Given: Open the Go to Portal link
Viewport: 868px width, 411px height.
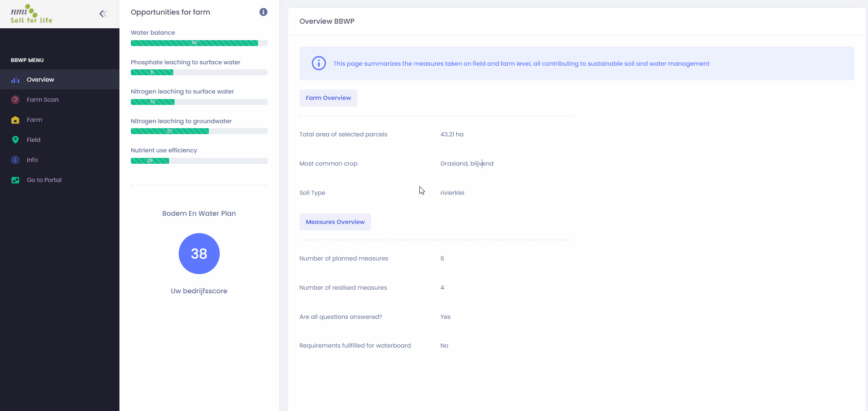Looking at the screenshot, I should point(44,180).
